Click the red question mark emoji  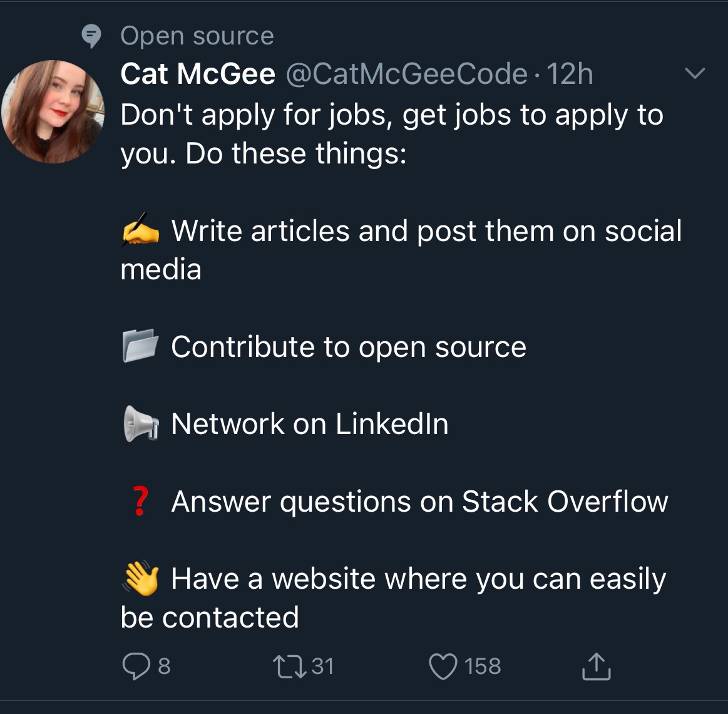pyautogui.click(x=140, y=501)
